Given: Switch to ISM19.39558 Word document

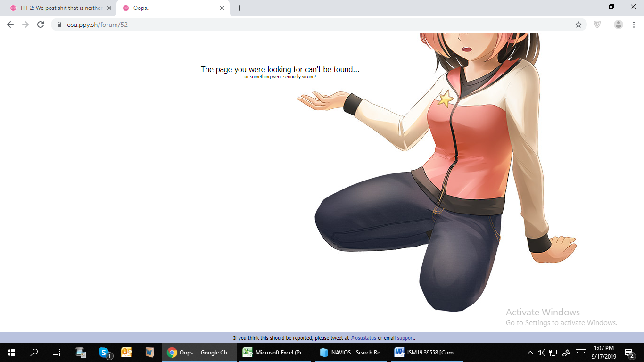Looking at the screenshot, I should pyautogui.click(x=428, y=352).
